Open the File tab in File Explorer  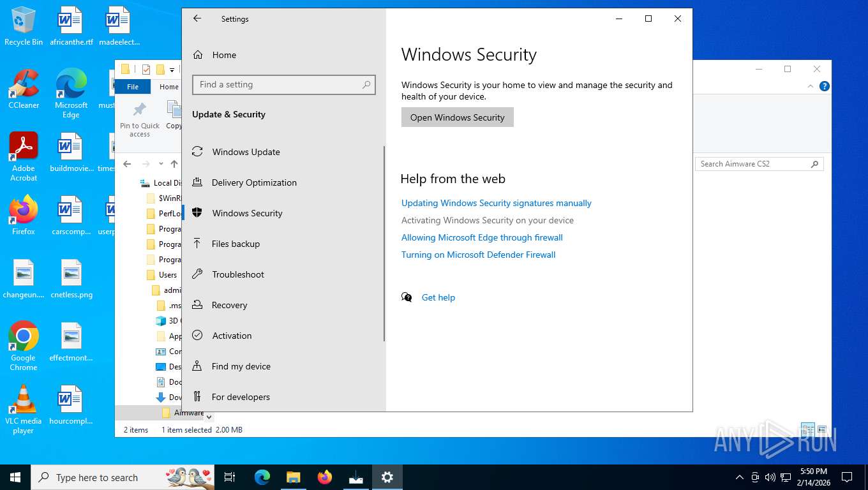133,87
